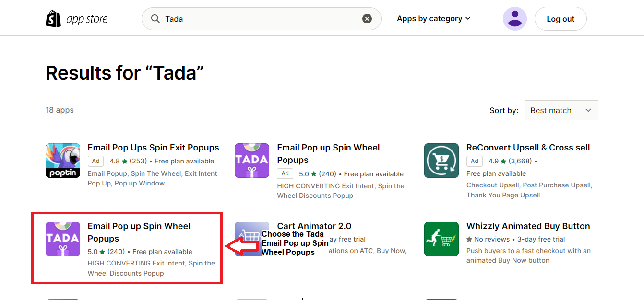
Task: Click the highlighted TADA app icon
Action: click(63, 239)
